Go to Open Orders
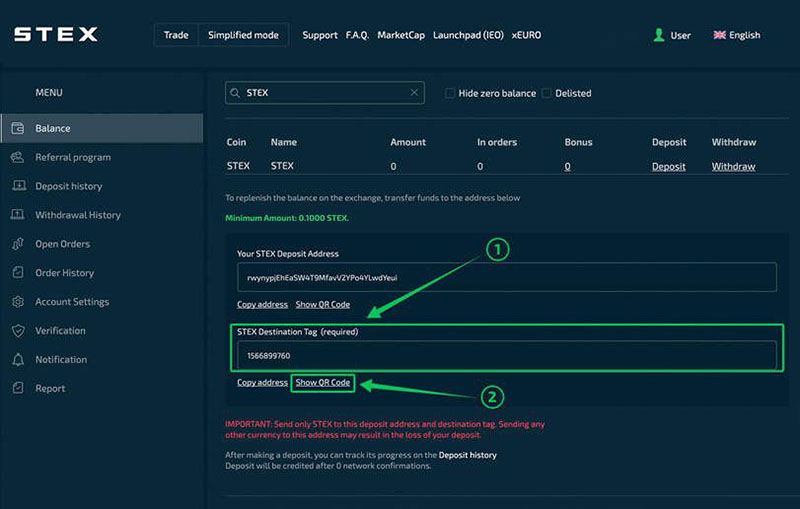 (x=63, y=244)
